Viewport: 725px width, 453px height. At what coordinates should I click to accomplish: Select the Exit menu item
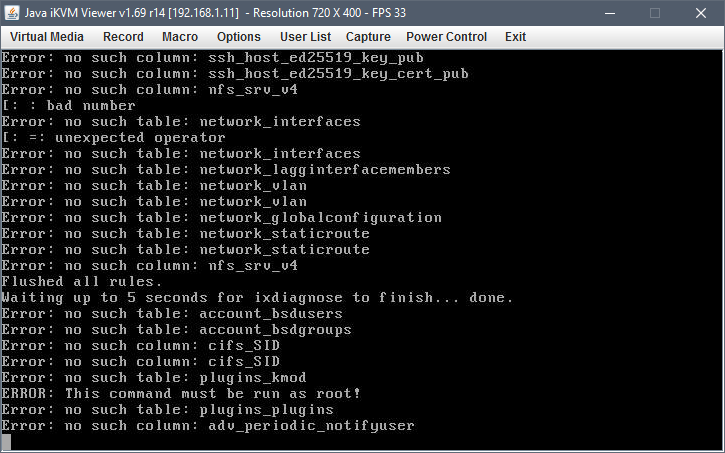pyautogui.click(x=515, y=37)
